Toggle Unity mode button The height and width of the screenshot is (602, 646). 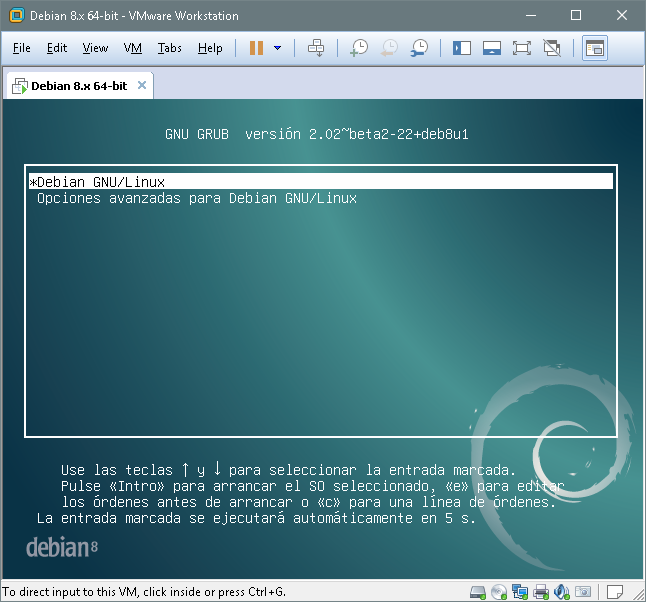point(551,48)
